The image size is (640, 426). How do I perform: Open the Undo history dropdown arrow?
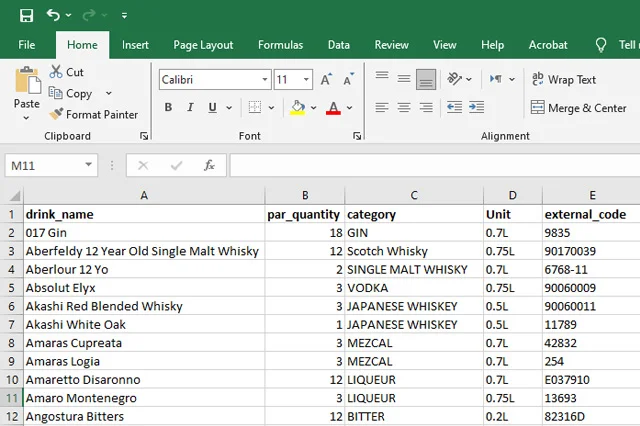(69, 16)
